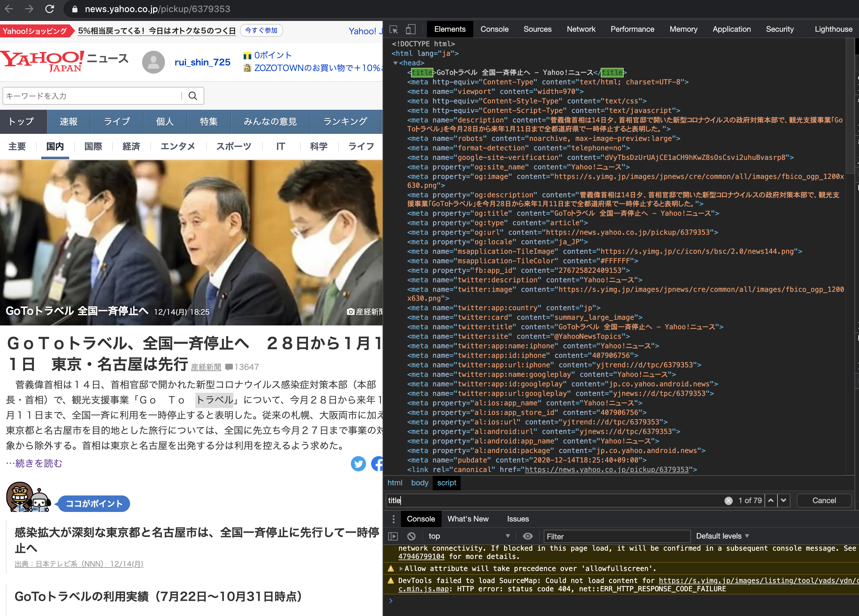Share the article on Twitter
The image size is (859, 616).
click(358, 464)
